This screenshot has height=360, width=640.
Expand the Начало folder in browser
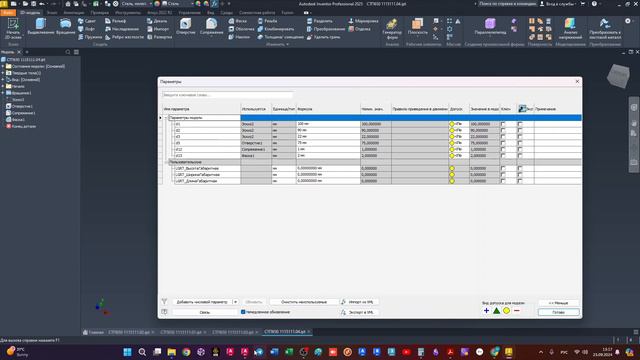click(x=3, y=86)
